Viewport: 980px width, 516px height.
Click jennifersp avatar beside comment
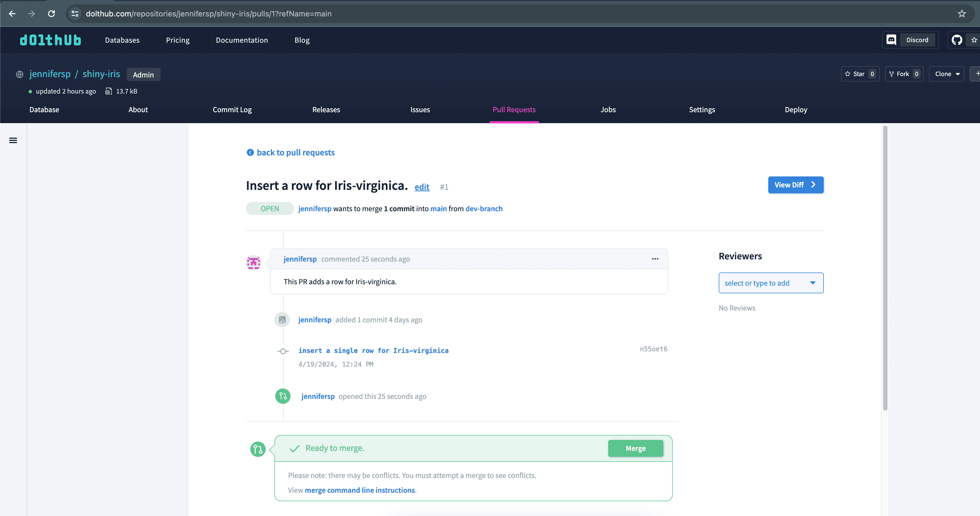click(x=253, y=263)
